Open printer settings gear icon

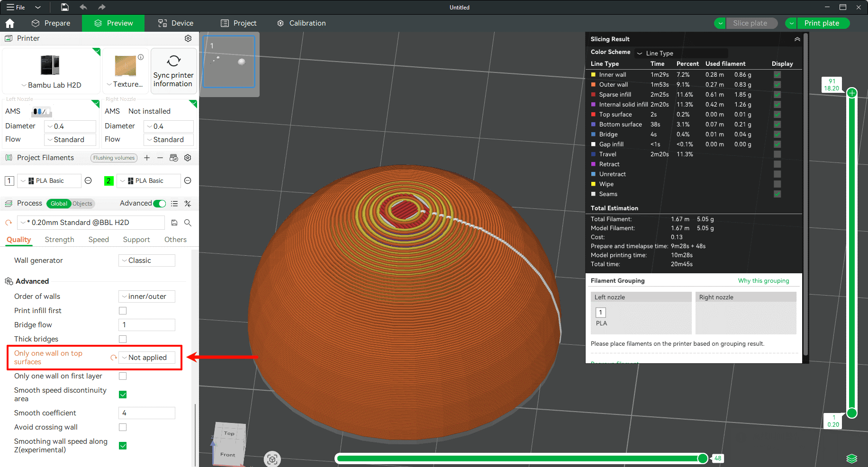tap(188, 38)
